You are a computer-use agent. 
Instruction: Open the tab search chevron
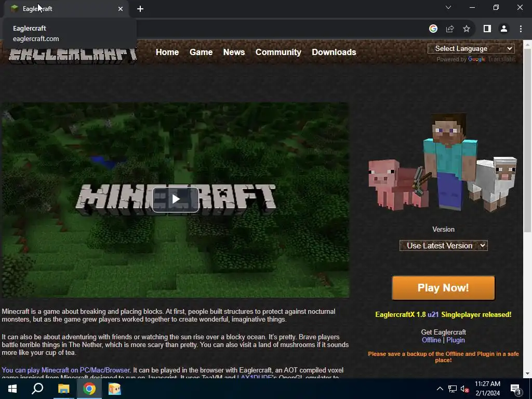(x=448, y=7)
